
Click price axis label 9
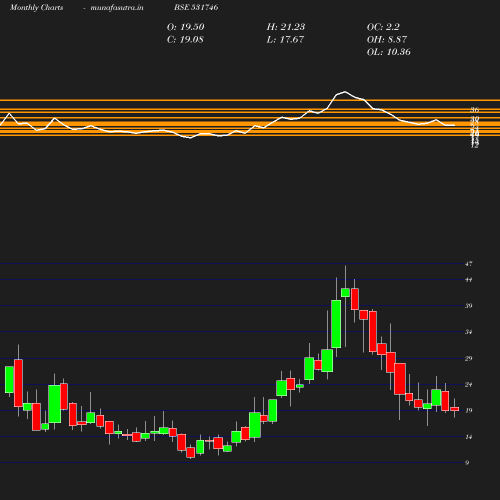467,463
